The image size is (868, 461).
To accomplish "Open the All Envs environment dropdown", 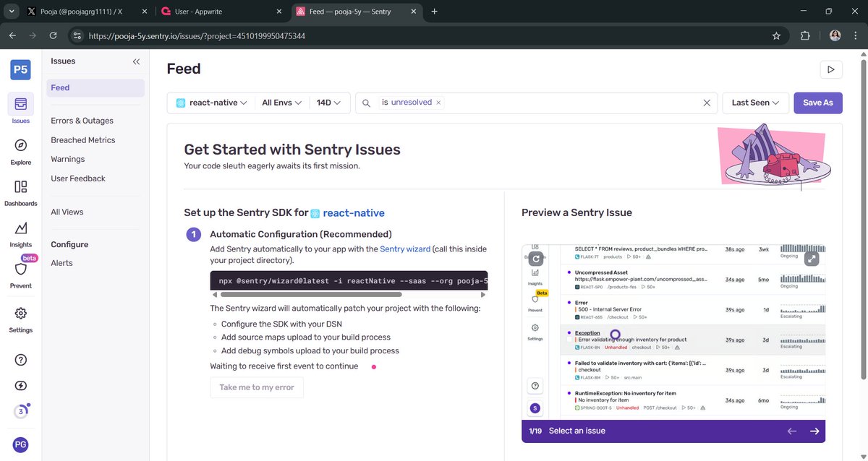I will coord(281,103).
